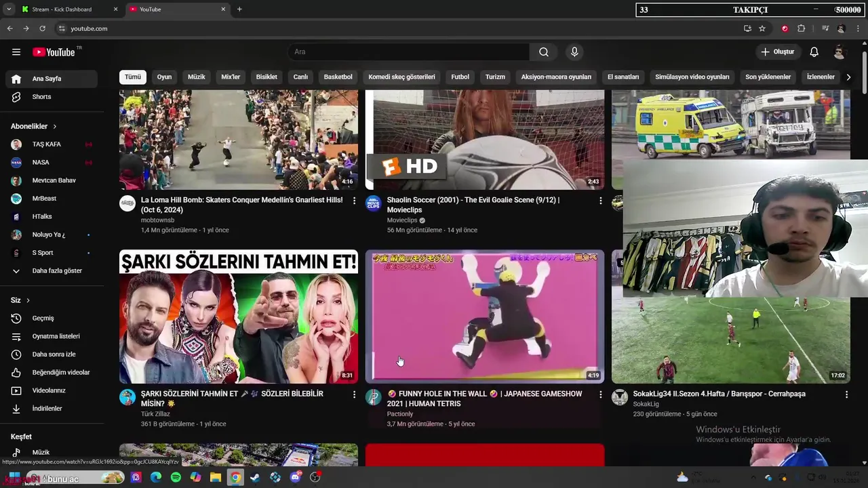Open Oynatma listeleri in sidebar
This screenshot has width=868, height=488.
(52, 336)
